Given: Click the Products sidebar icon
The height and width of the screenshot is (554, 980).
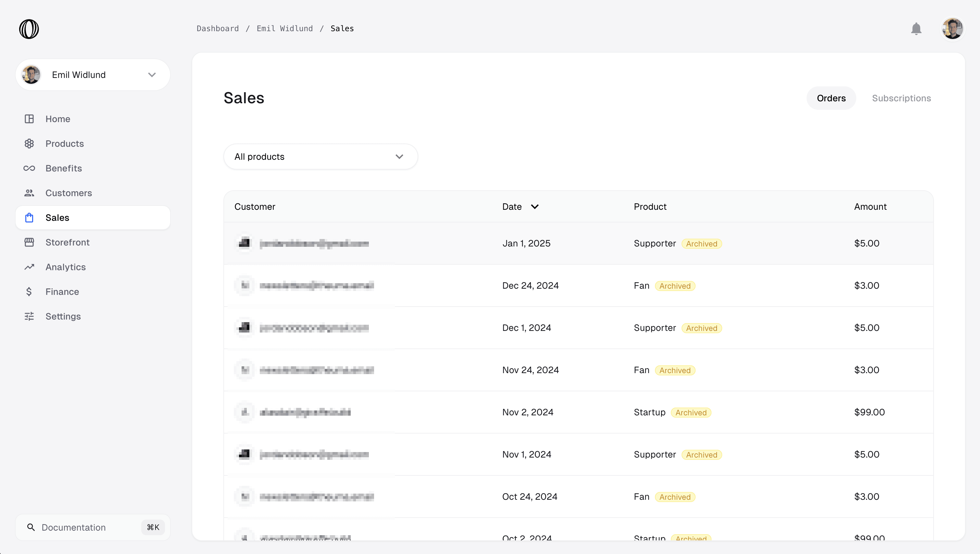Looking at the screenshot, I should 29,144.
